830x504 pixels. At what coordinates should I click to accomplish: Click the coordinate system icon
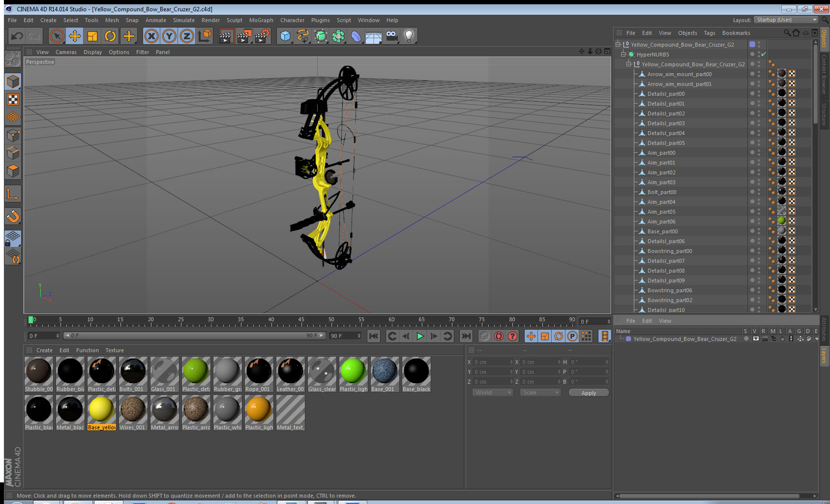pyautogui.click(x=205, y=36)
